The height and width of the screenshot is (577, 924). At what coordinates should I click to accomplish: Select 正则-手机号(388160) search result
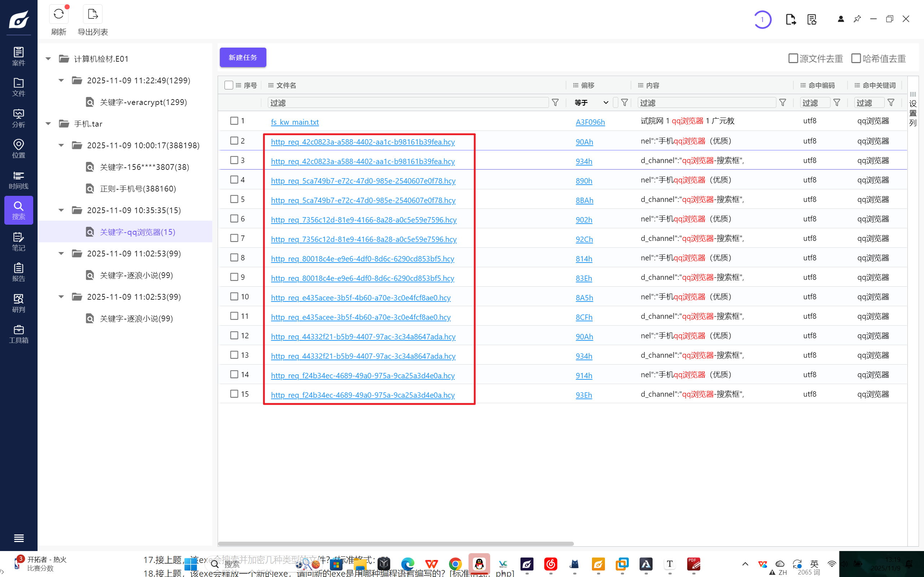(x=138, y=189)
